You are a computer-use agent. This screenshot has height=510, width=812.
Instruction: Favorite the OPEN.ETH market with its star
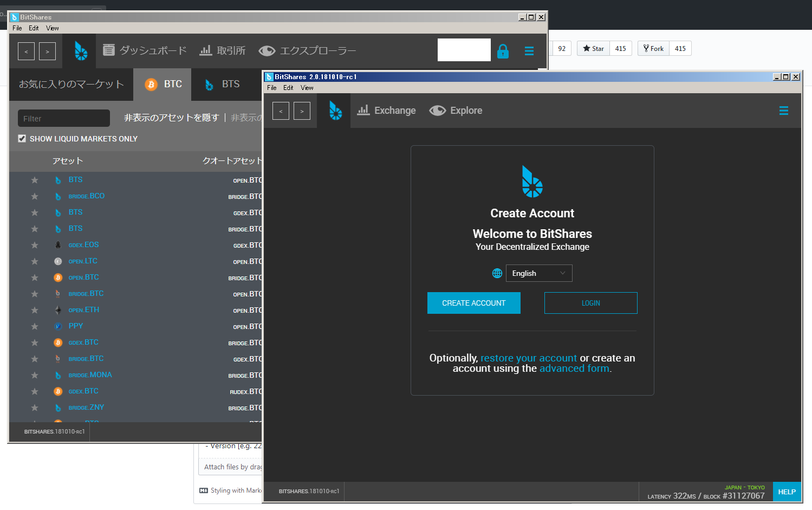click(35, 310)
